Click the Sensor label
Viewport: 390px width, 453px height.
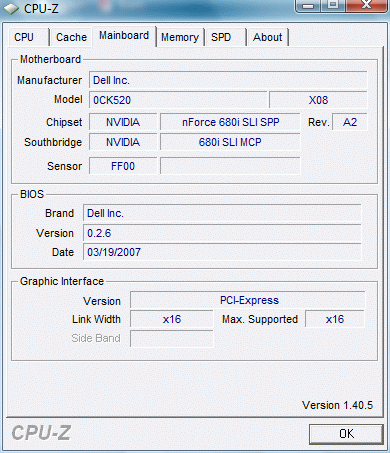[x=64, y=166]
